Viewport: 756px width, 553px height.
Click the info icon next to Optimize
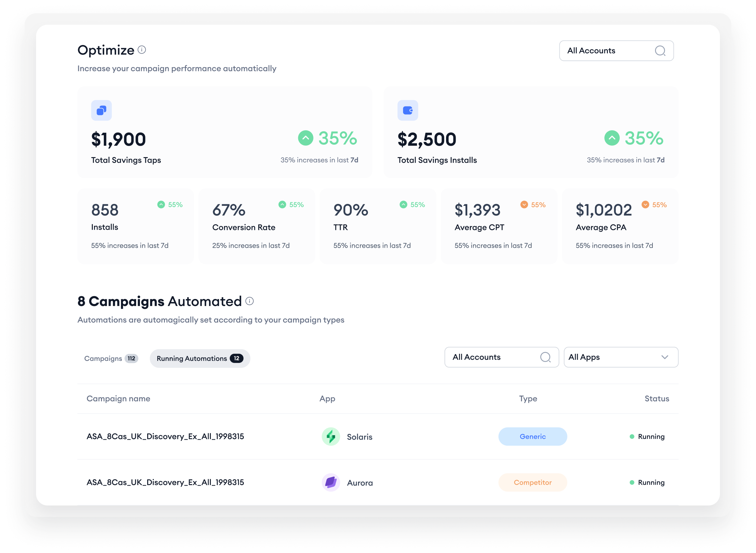point(142,50)
